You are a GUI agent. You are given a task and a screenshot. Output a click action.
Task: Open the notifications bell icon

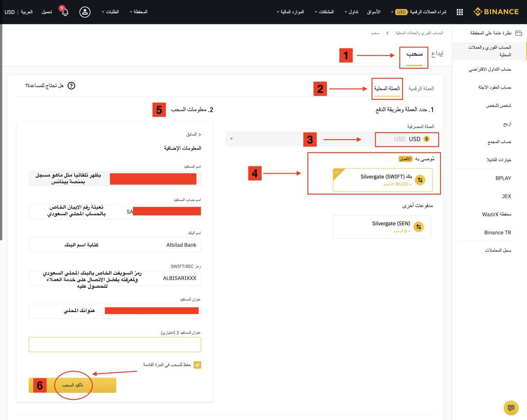tap(65, 12)
